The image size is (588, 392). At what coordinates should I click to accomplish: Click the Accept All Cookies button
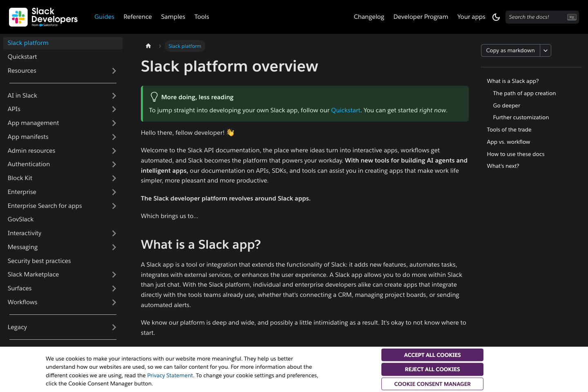432,355
